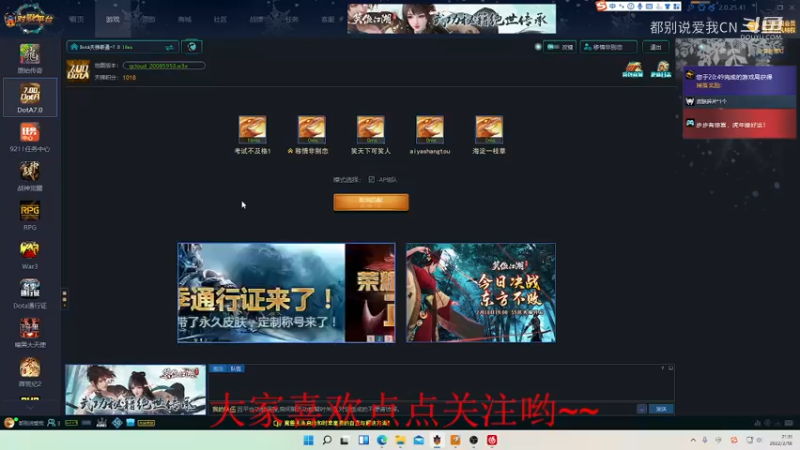
Task: Launch Microsoft Edge from taskbar
Action: [382, 440]
